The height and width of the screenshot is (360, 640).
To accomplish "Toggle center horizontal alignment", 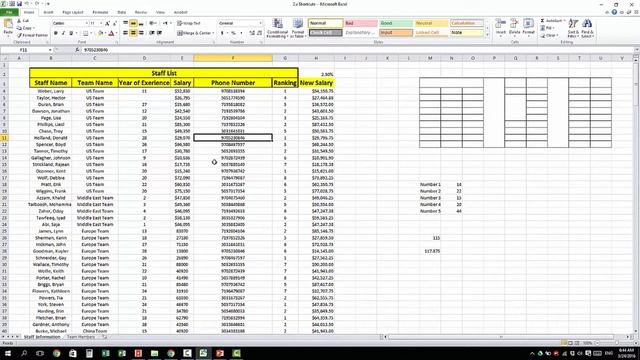I will coord(133,33).
